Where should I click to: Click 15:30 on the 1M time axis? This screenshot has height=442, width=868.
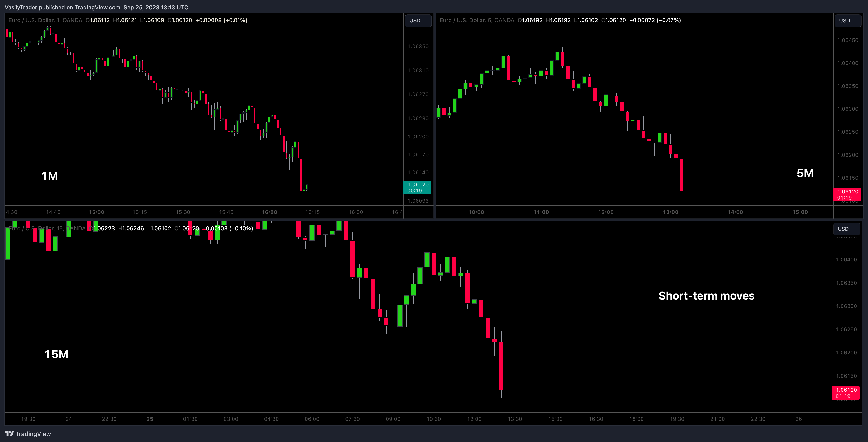[x=183, y=212]
